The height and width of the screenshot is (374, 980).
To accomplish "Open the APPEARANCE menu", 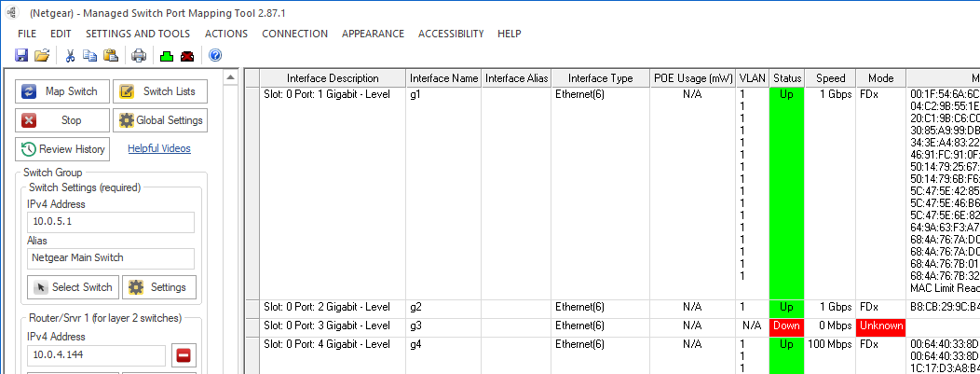I will [374, 34].
